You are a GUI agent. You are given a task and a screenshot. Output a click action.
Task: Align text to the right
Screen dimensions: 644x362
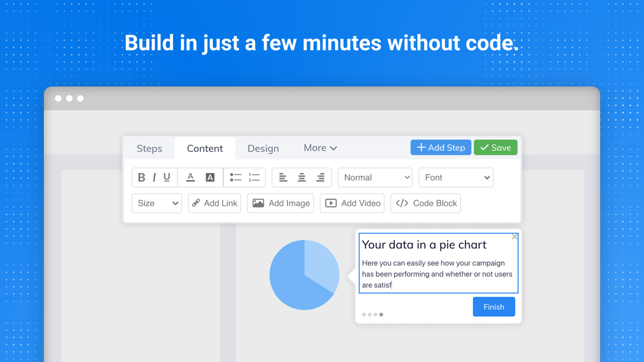(320, 177)
